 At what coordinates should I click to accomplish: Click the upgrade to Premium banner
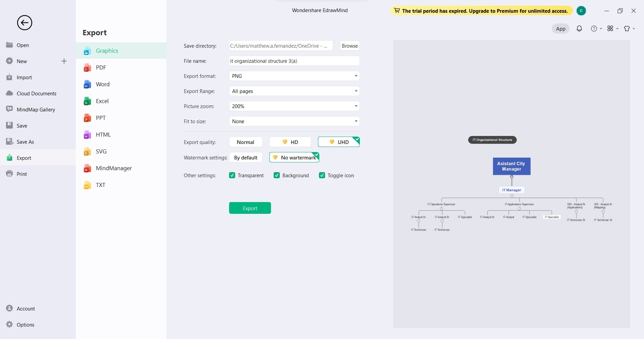[482, 11]
